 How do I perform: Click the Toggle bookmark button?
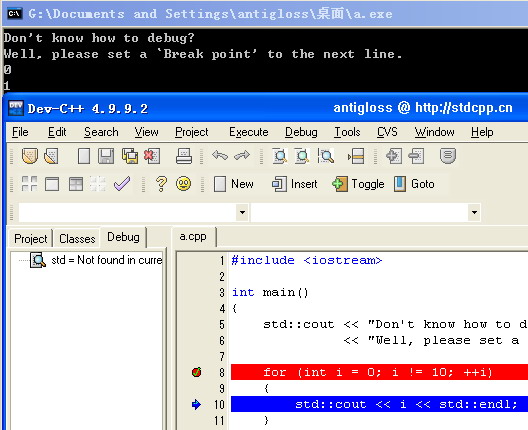[x=358, y=184]
